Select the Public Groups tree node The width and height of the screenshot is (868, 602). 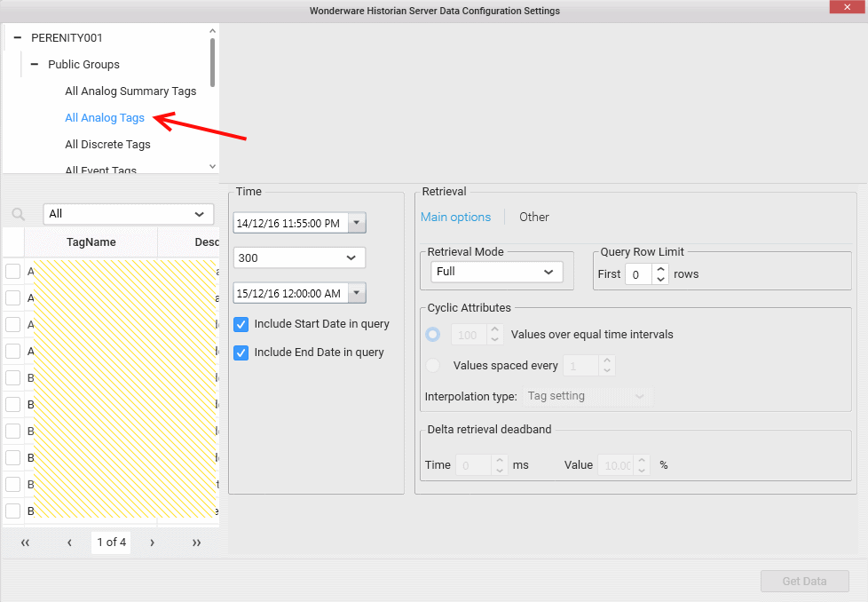83,64
